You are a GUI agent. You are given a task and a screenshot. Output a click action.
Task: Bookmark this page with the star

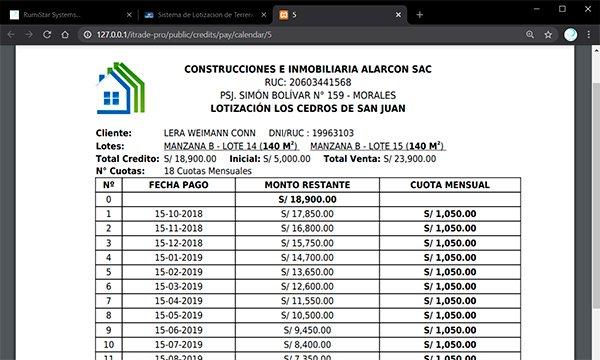point(548,35)
